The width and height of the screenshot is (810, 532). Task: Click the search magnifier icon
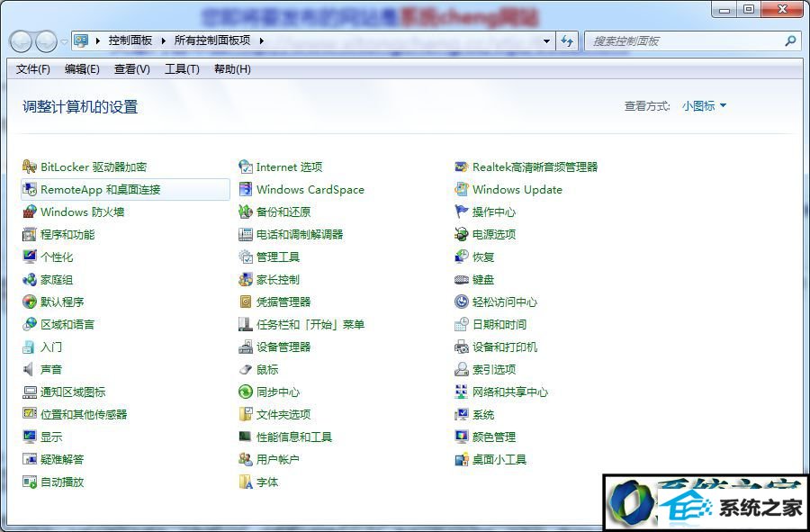790,41
